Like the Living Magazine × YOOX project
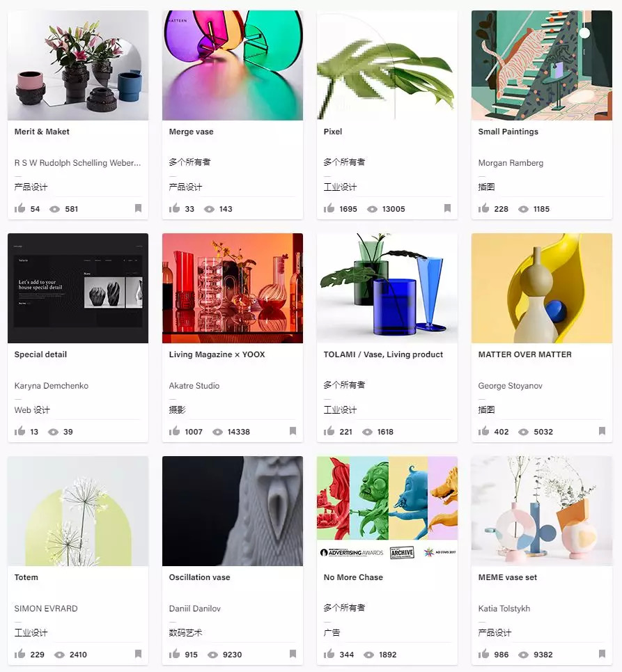Viewport: 622px width, 672px height. [174, 431]
